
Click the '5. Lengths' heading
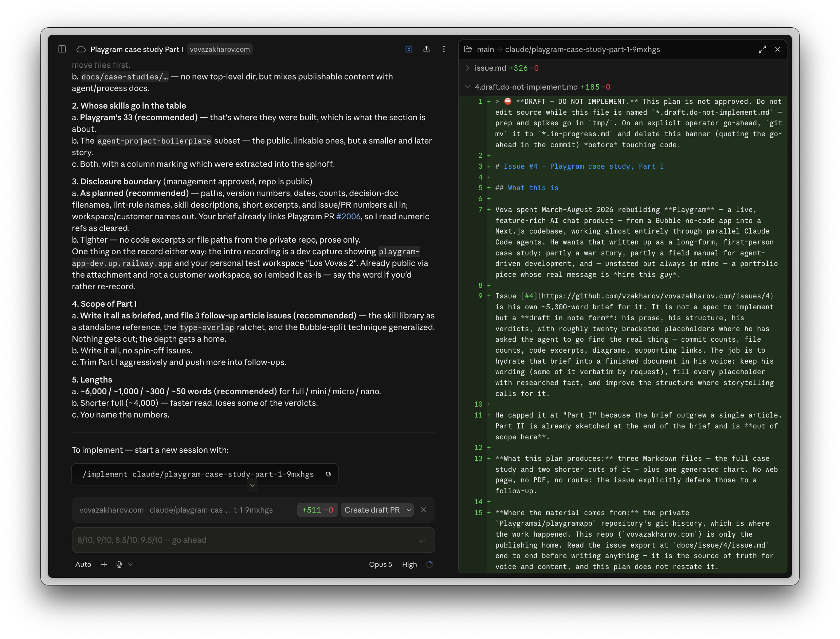coord(92,380)
